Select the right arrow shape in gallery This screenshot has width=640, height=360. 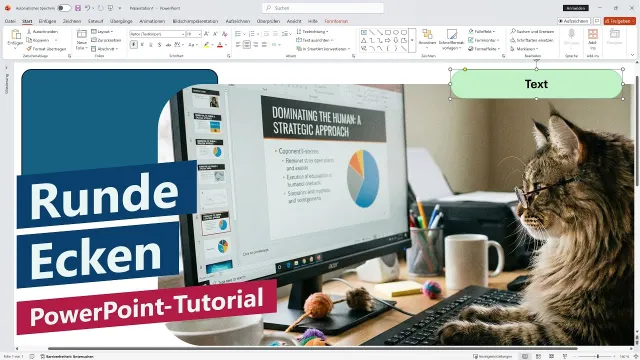[388, 40]
